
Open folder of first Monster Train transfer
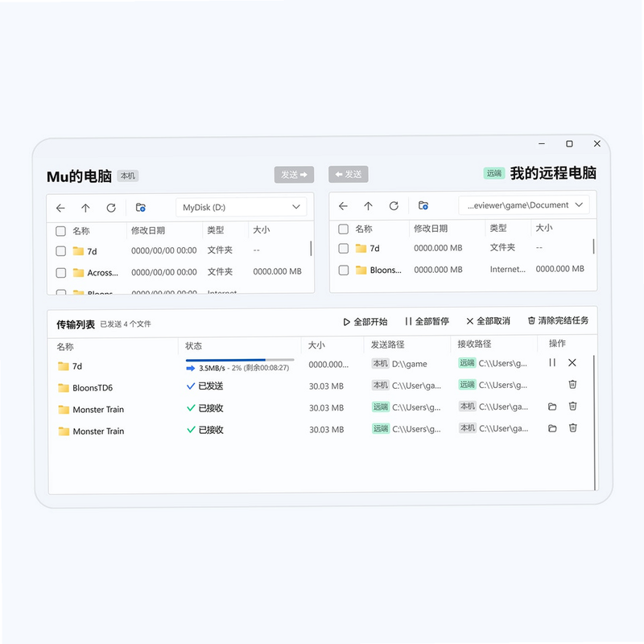(x=552, y=407)
